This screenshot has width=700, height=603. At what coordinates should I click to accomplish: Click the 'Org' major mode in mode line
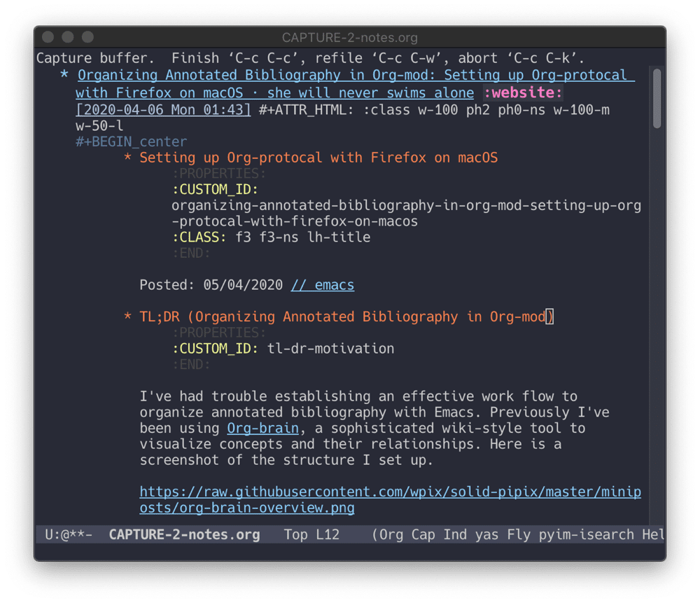(391, 534)
